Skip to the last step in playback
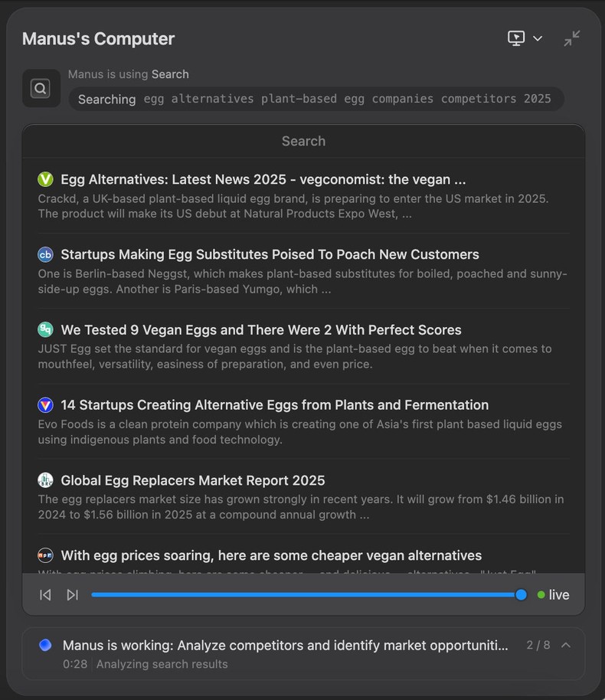 [x=72, y=595]
